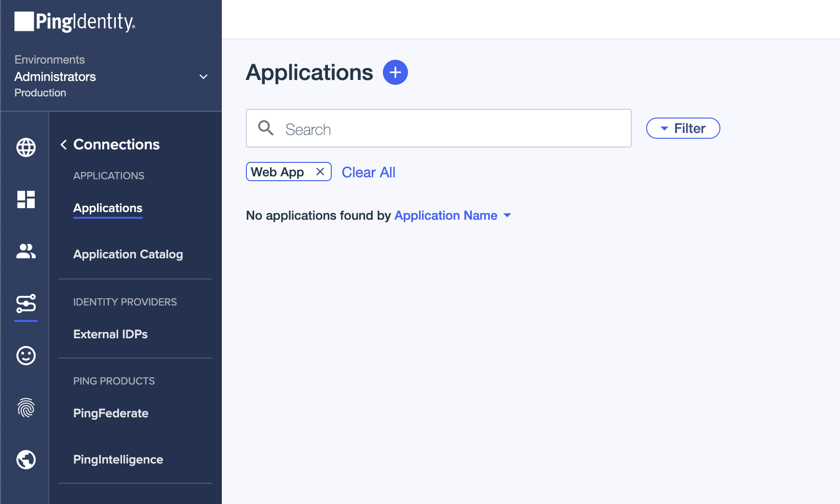Open the PingFederate link

pos(111,413)
